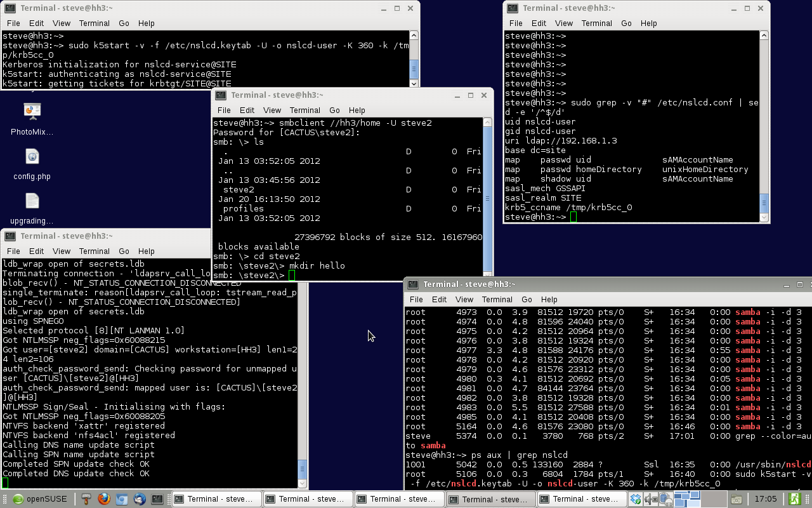This screenshot has width=812, height=508.
Task: Open the File menu in the smbclient terminal
Action: click(223, 110)
